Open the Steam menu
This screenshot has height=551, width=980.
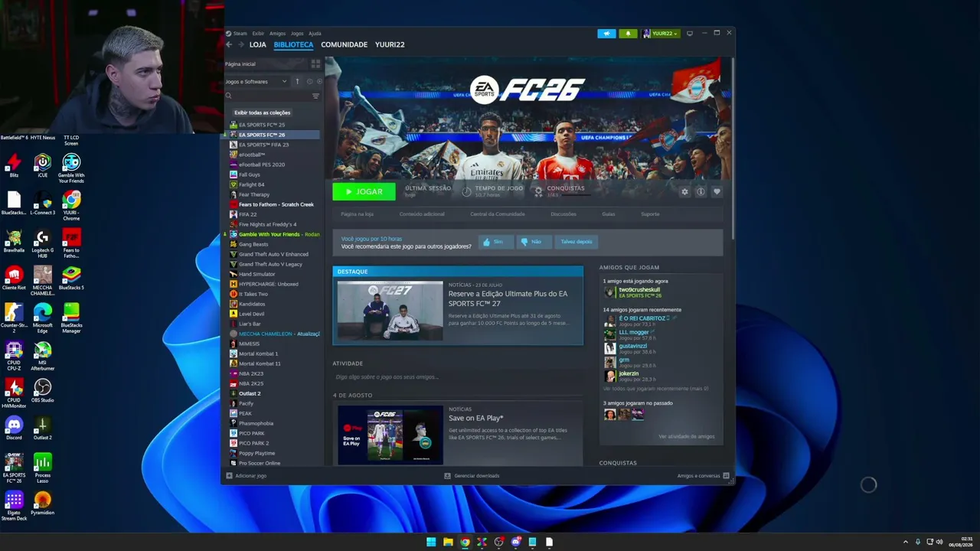240,34
